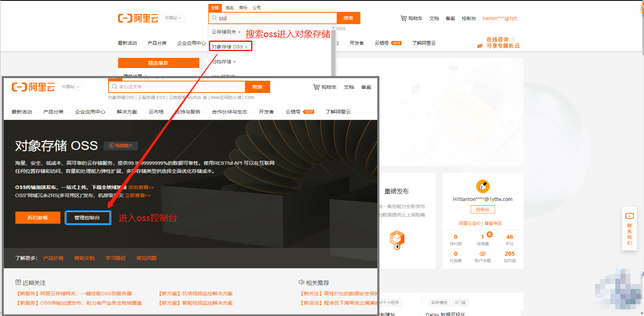Open 解决方案 in the OSS page navigation
Screen dimensions: 644x316
[127, 112]
